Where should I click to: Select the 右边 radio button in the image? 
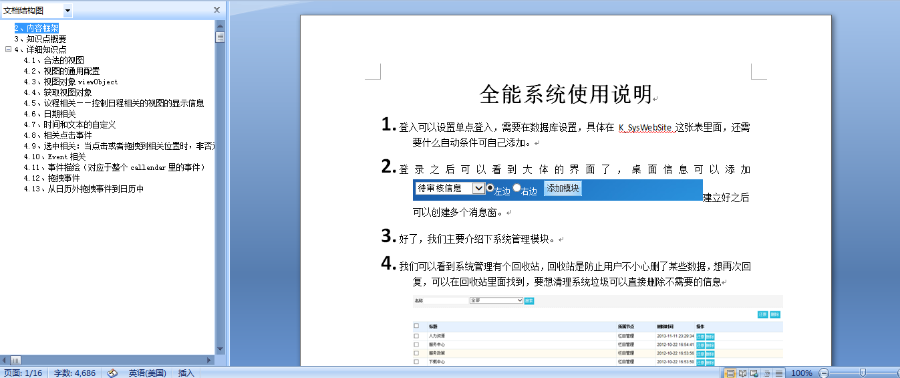[517, 187]
